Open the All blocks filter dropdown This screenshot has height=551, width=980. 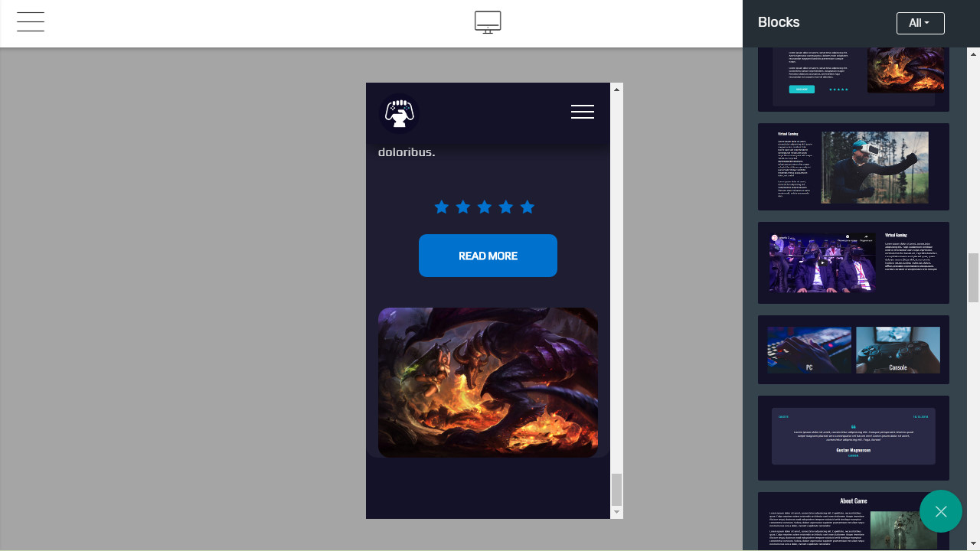tap(920, 23)
